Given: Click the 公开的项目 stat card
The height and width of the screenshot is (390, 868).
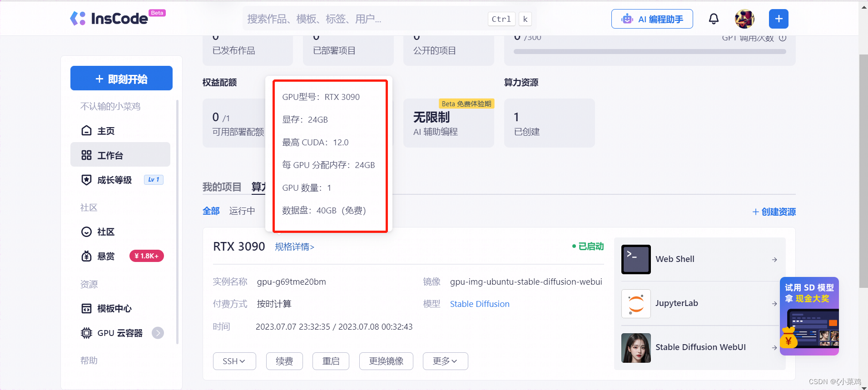Looking at the screenshot, I should tap(449, 50).
